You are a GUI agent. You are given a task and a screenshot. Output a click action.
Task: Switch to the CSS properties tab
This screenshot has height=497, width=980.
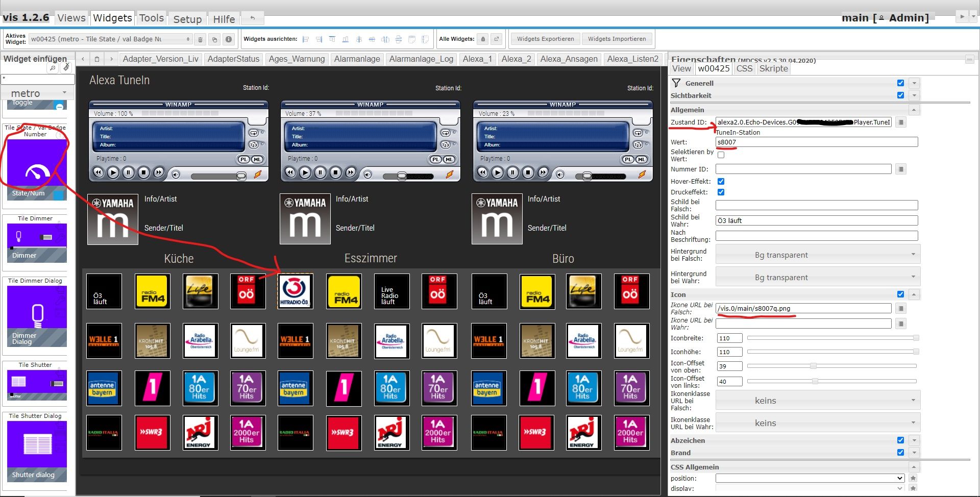tap(744, 69)
